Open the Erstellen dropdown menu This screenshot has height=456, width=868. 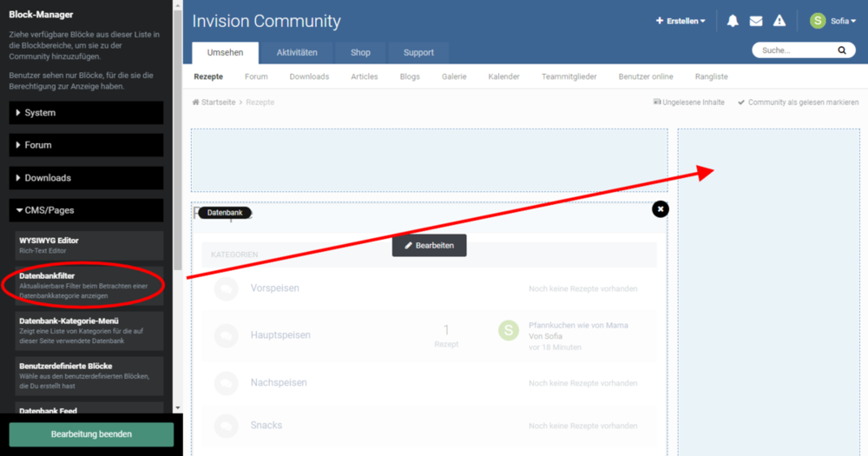[x=681, y=21]
